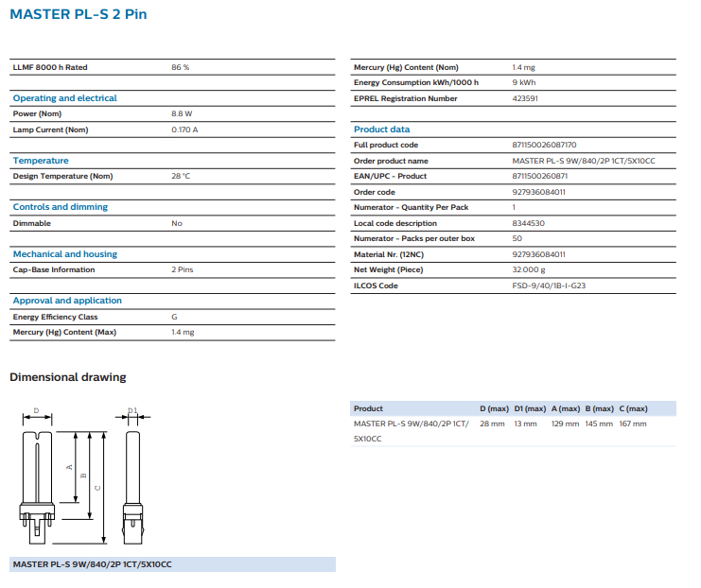Select 'Numerator - Quantity Per Pack' label

click(411, 208)
